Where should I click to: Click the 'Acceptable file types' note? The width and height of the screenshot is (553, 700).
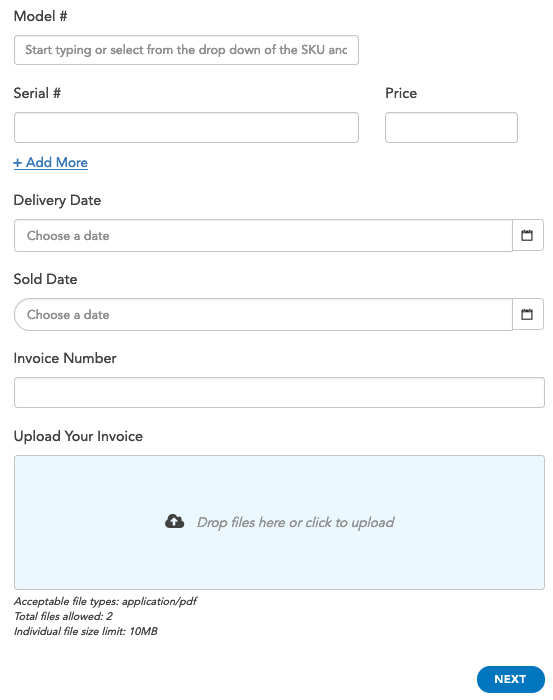click(105, 601)
